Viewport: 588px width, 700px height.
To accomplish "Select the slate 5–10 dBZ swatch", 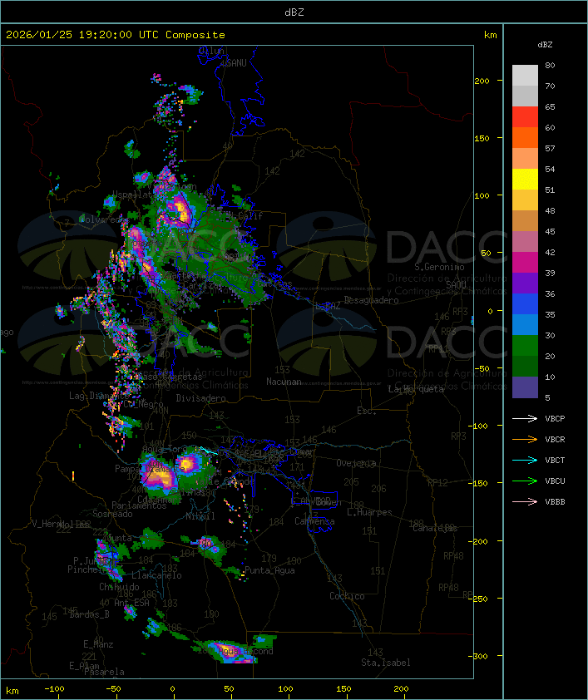I will (525, 387).
